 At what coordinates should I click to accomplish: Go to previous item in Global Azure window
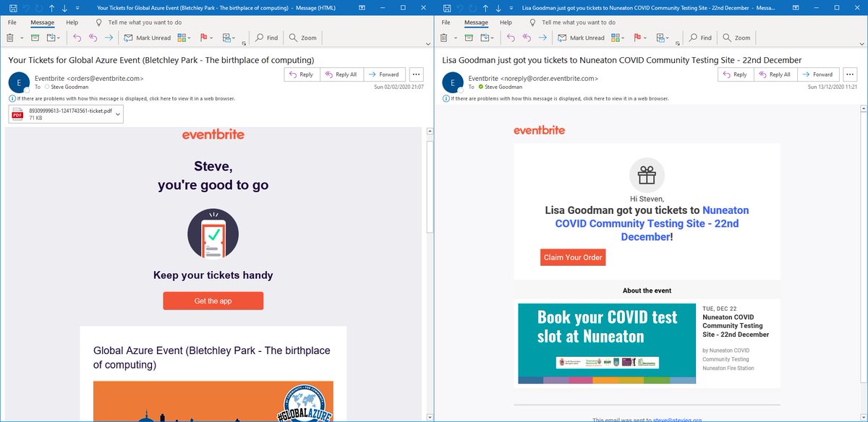[x=51, y=8]
